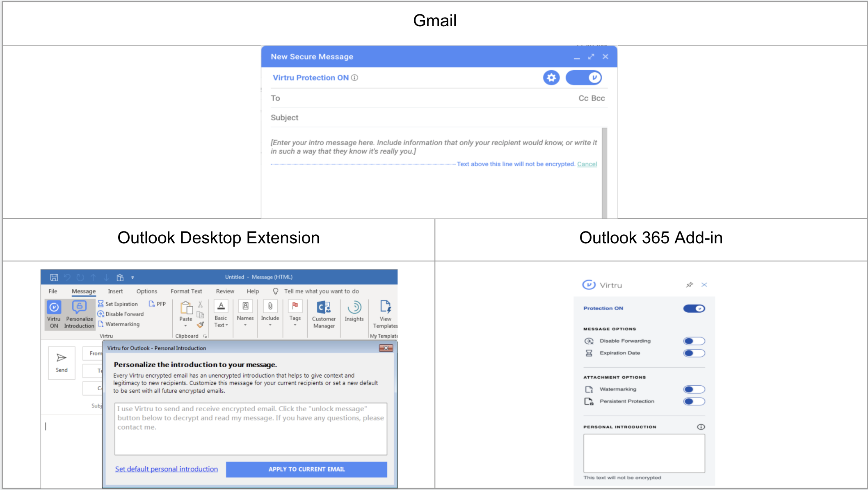
Task: Click Cc in the Gmail compose window
Action: (583, 98)
